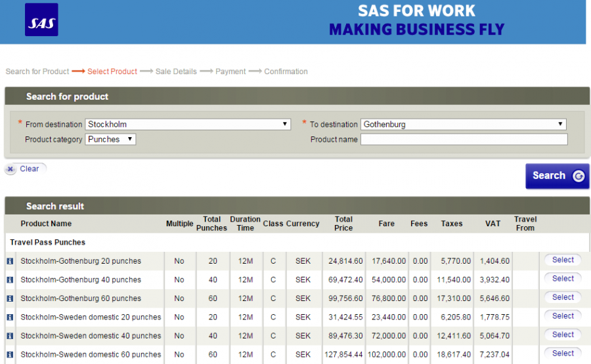The image size is (591, 364).
Task: Expand the To destination dropdown
Action: click(463, 124)
